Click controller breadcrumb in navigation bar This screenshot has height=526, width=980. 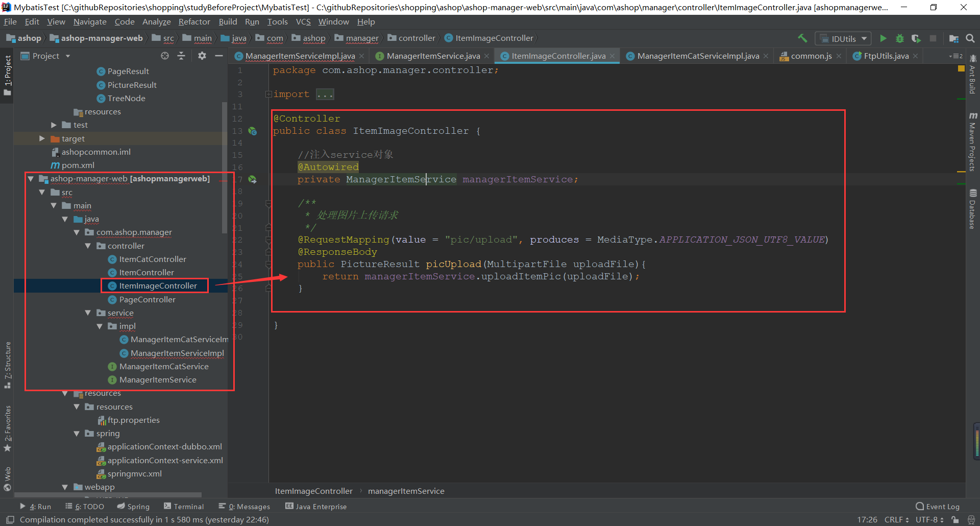pos(411,38)
